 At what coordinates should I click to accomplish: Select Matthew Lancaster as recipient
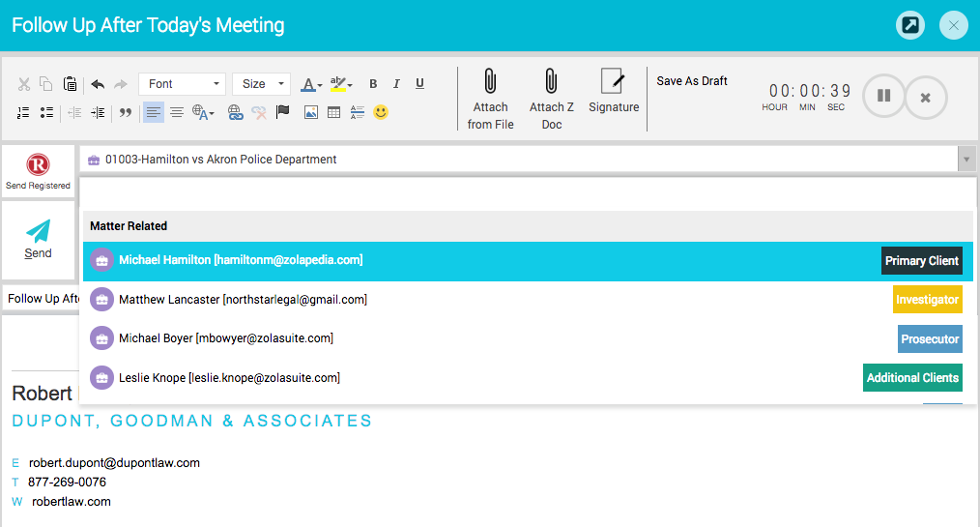[528, 300]
